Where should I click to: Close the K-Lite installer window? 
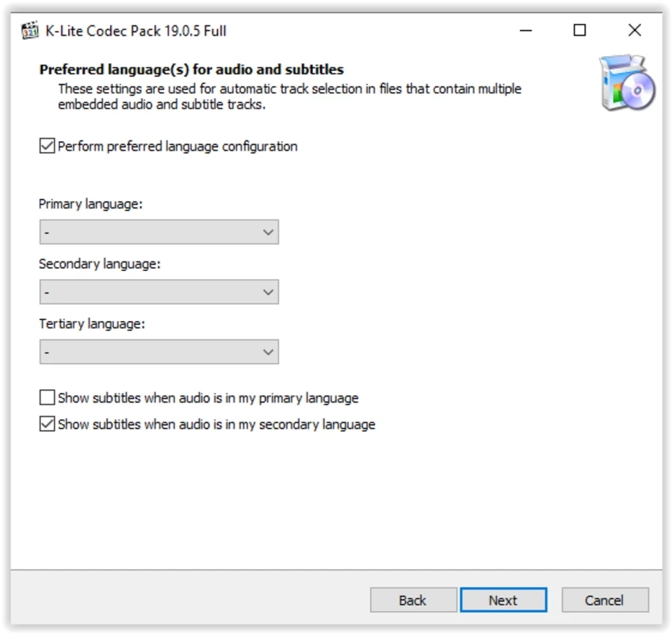tap(634, 31)
